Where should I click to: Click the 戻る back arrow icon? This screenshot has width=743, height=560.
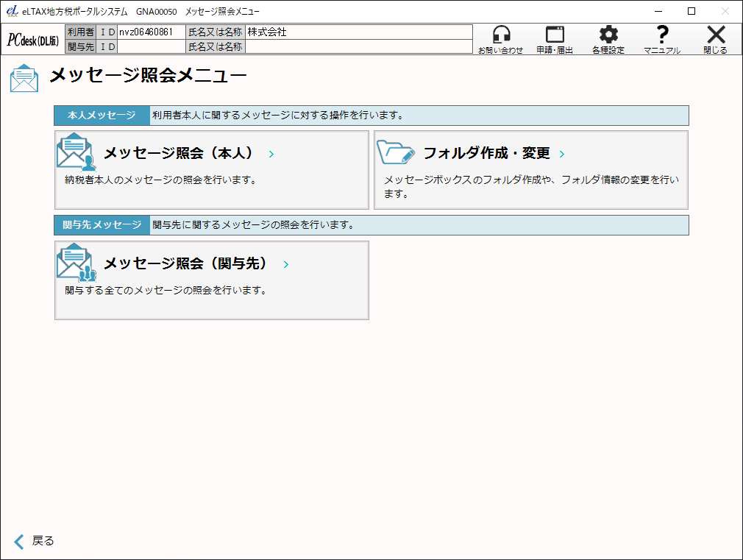(x=19, y=542)
